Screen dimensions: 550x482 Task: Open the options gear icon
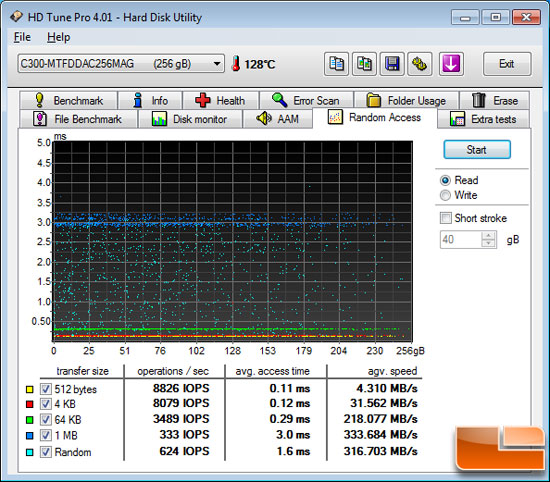(x=420, y=64)
